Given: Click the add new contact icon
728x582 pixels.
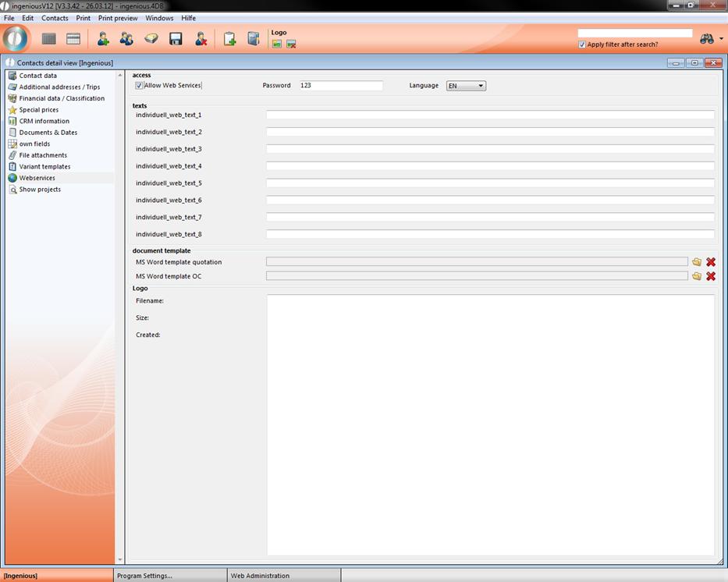Looking at the screenshot, I should tap(103, 38).
